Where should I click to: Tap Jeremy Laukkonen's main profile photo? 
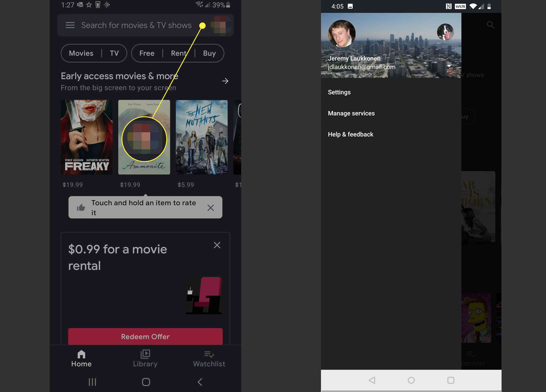click(x=342, y=34)
